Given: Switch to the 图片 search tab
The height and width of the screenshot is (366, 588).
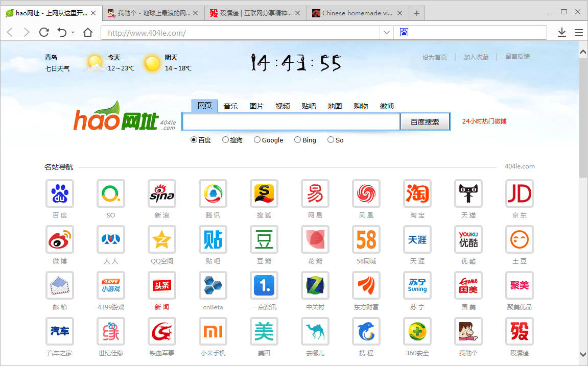Looking at the screenshot, I should (x=256, y=106).
